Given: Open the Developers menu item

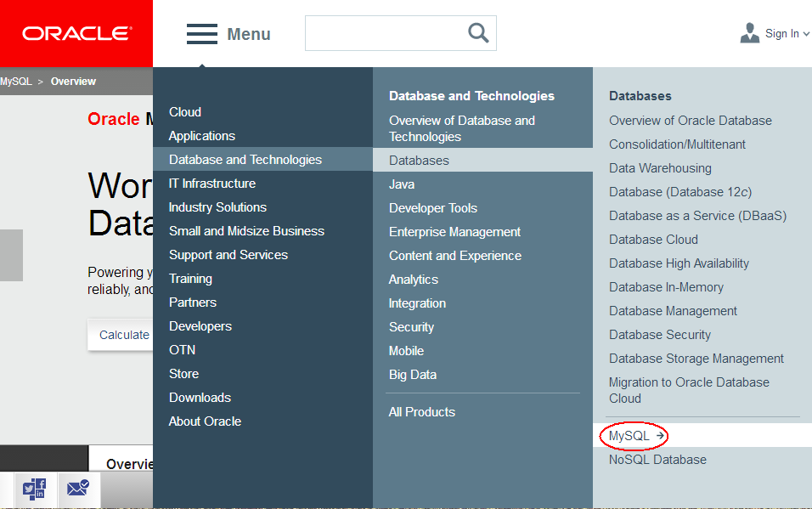Looking at the screenshot, I should 200,326.
